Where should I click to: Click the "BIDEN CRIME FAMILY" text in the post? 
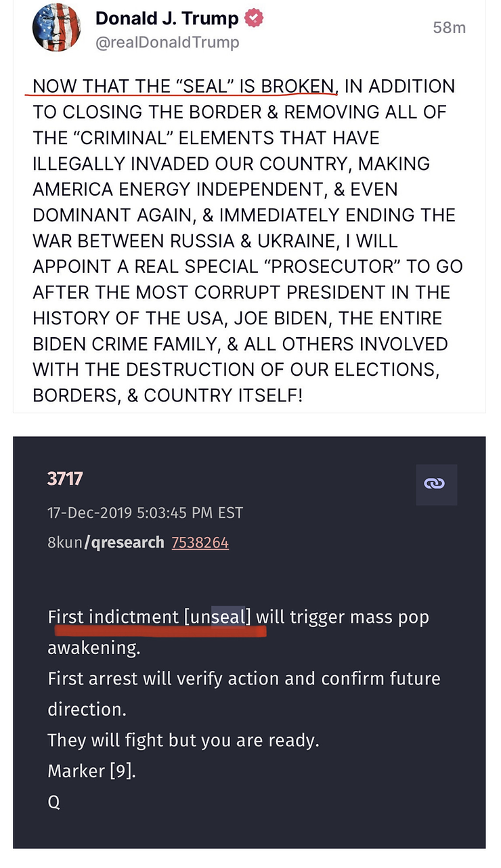(126, 343)
